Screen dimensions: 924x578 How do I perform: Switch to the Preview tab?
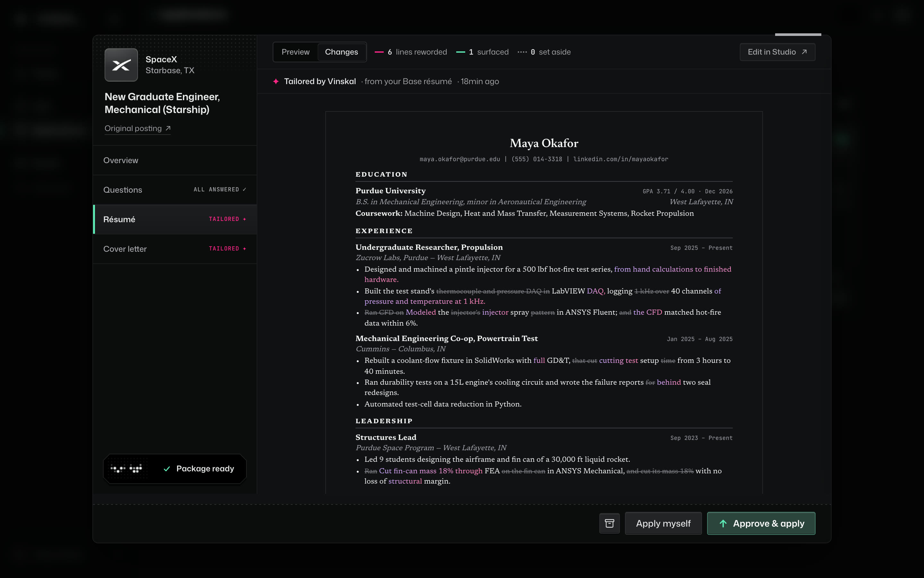pos(295,52)
